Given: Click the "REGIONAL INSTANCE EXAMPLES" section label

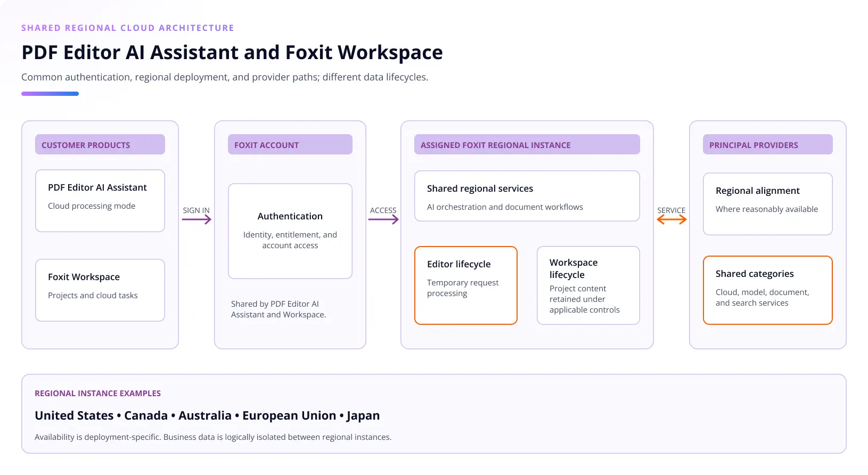Looking at the screenshot, I should (98, 394).
